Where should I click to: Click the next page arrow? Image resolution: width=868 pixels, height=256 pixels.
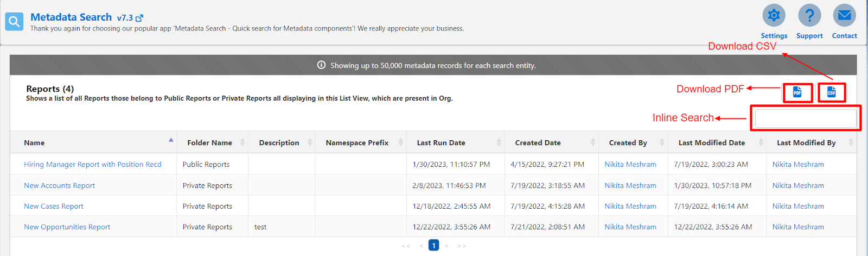tap(446, 246)
